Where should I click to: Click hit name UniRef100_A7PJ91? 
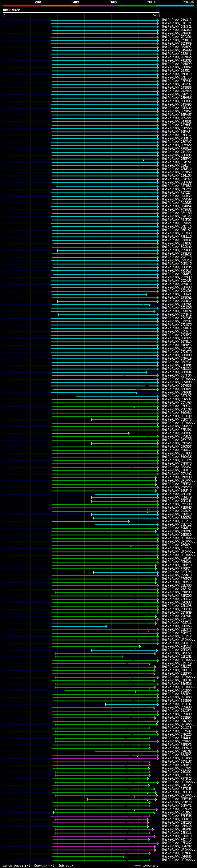[x=176, y=430]
